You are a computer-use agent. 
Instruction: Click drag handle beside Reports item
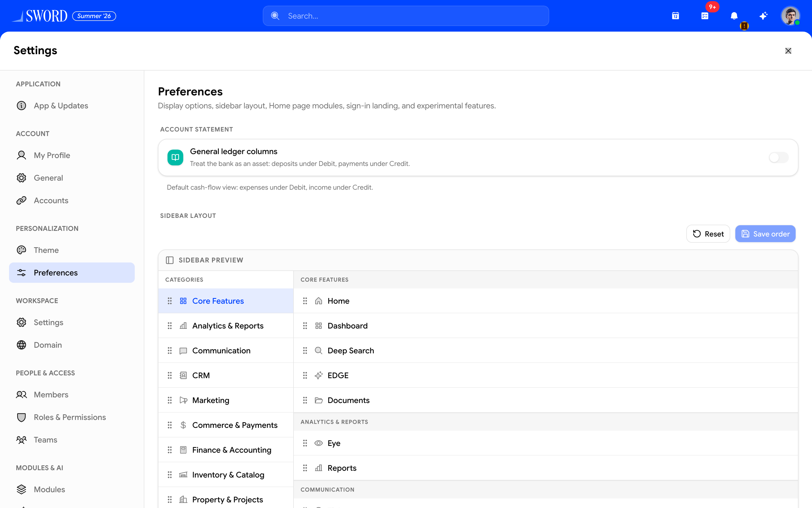point(305,468)
